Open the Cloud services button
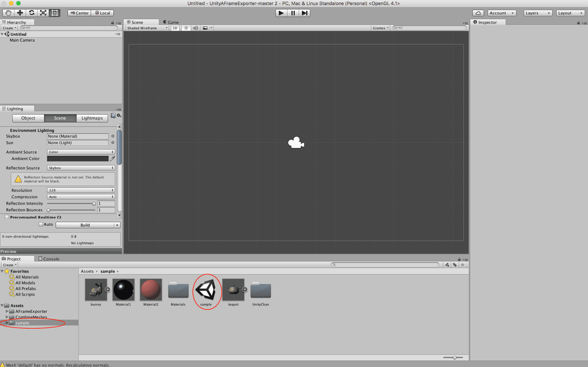Image resolution: width=588 pixels, height=367 pixels. (478, 13)
